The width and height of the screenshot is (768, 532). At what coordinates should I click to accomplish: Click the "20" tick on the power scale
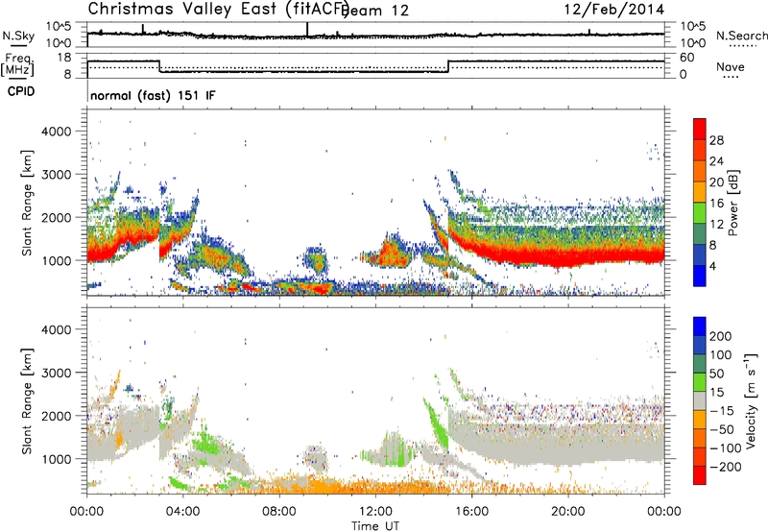(716, 182)
